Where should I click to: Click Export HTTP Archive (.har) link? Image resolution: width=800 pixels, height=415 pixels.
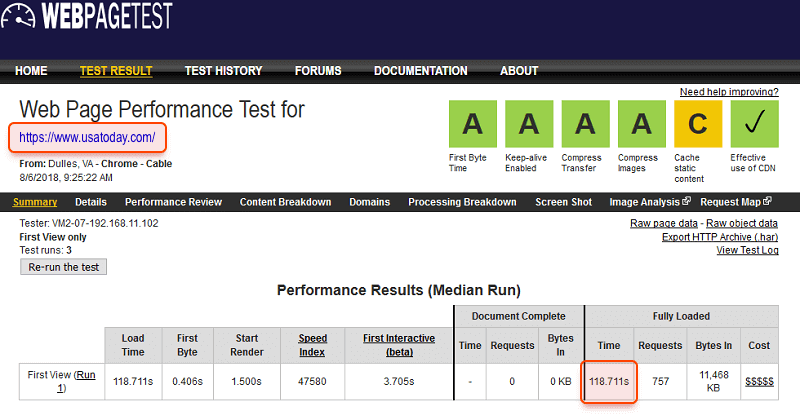(x=720, y=237)
